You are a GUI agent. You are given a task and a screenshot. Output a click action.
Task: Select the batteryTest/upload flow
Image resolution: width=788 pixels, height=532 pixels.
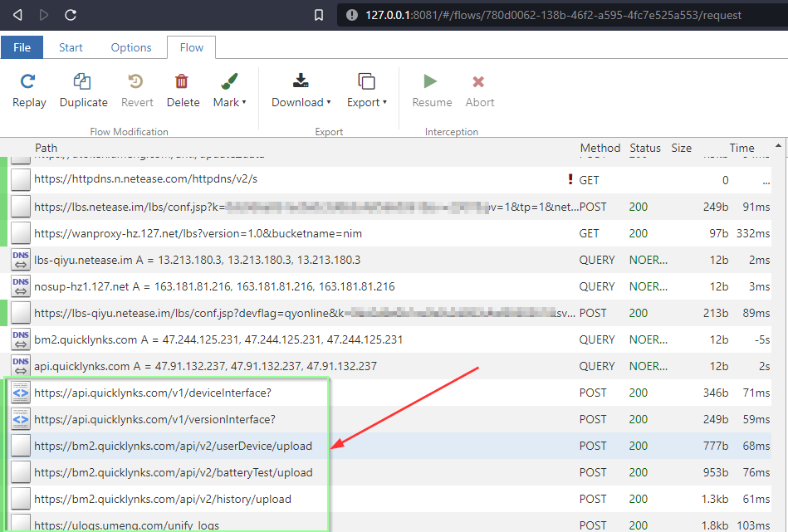click(386, 473)
